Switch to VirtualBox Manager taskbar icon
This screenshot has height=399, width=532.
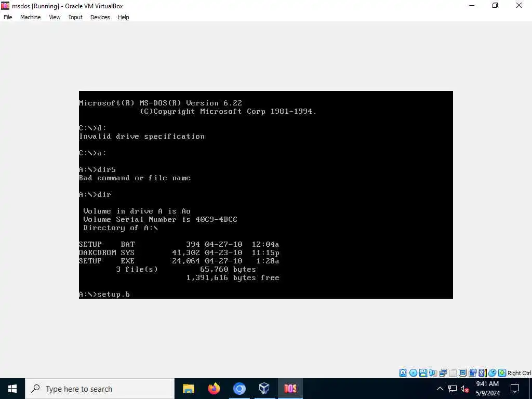(x=264, y=389)
